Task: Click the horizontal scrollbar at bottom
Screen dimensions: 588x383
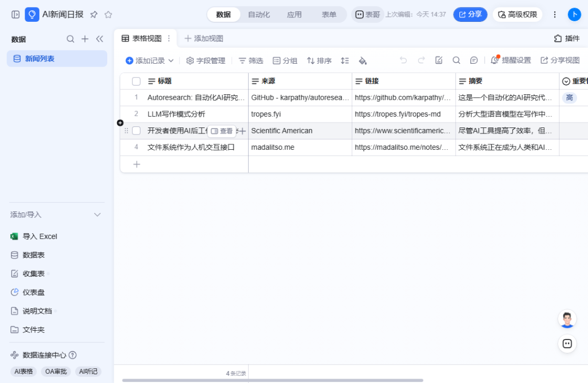Action: tap(273, 380)
